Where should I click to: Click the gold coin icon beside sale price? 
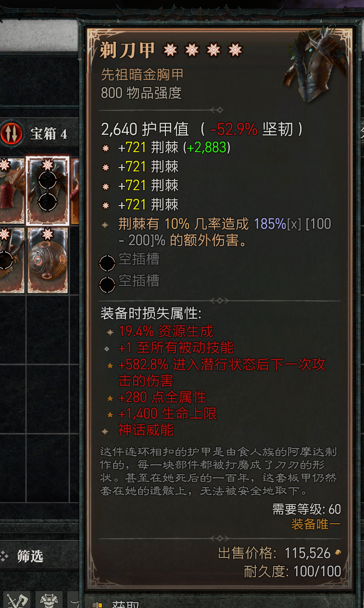click(x=338, y=553)
